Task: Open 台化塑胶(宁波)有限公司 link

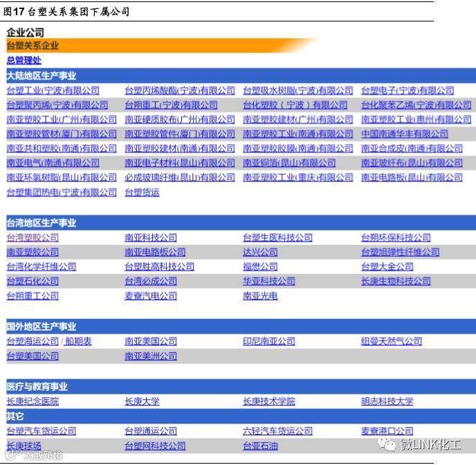Action: [x=295, y=105]
